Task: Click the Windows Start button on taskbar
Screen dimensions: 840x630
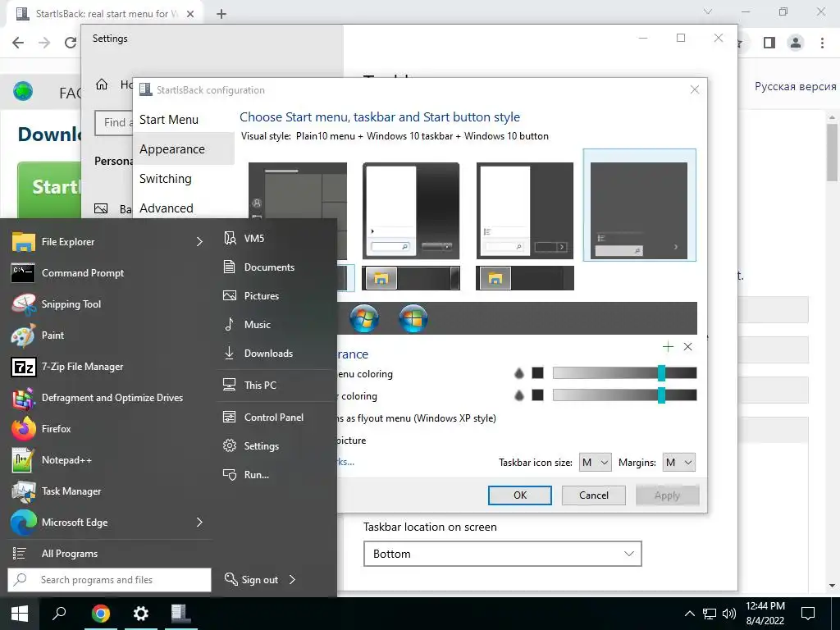Action: pyautogui.click(x=20, y=614)
